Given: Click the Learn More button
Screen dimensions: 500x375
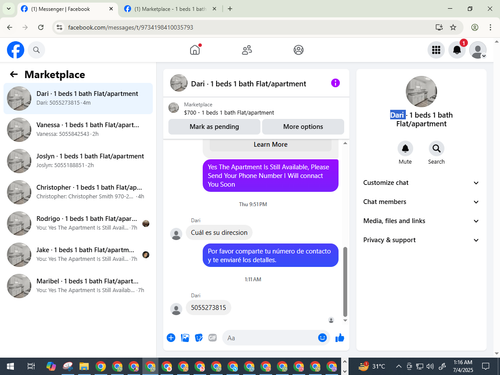Looking at the screenshot, I should (x=270, y=145).
